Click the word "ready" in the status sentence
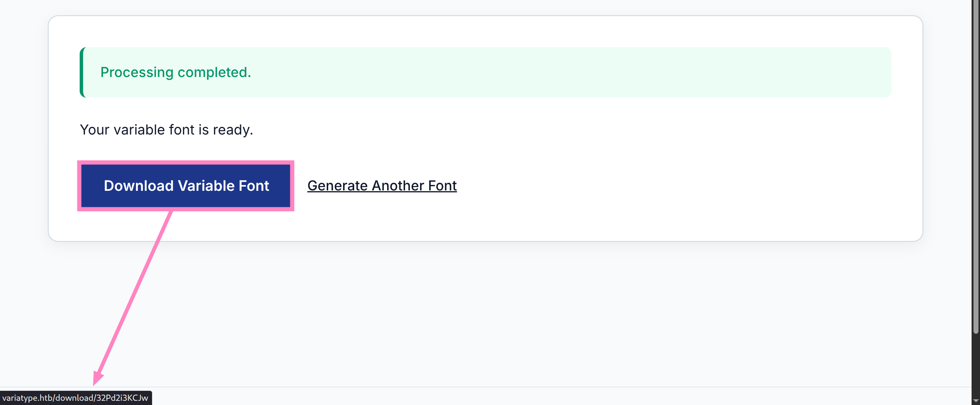The image size is (980, 405). pos(231,130)
